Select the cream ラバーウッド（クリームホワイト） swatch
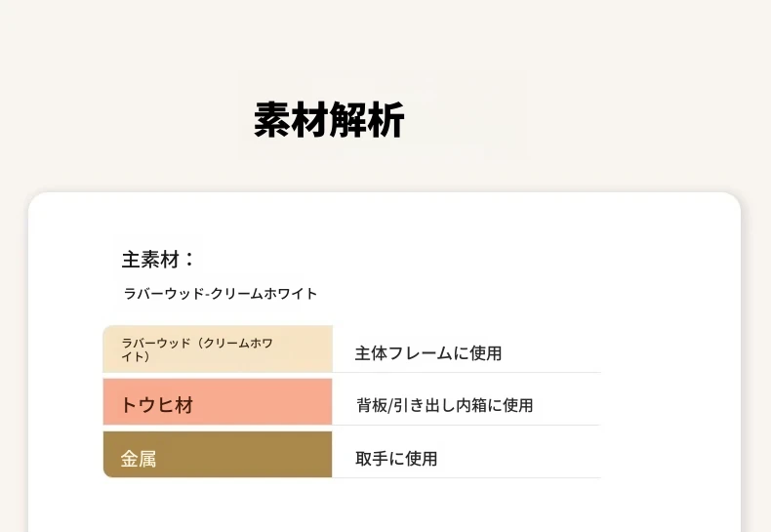771x532 pixels. 218,348
